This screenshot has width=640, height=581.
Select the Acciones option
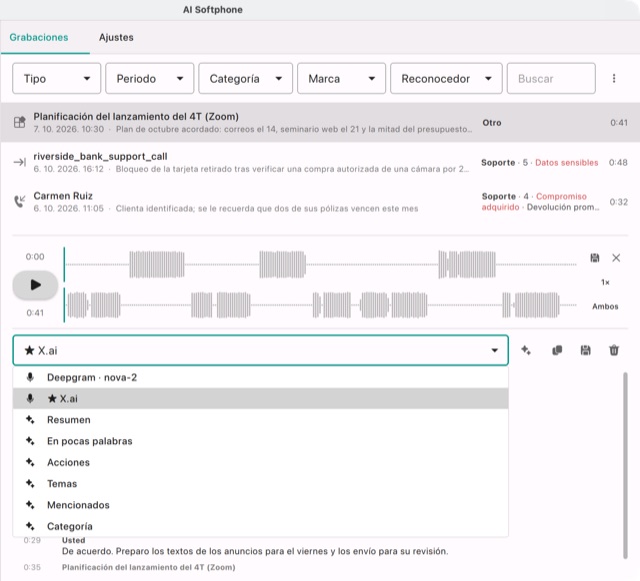[x=260, y=462]
